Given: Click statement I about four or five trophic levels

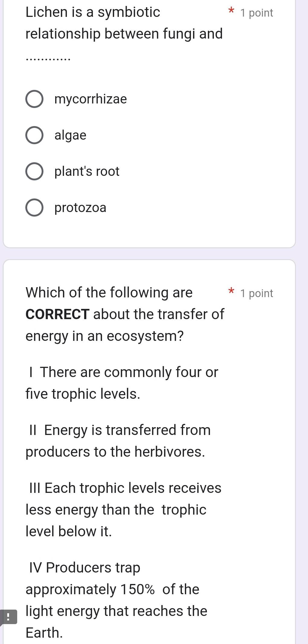Looking at the screenshot, I should [122, 383].
